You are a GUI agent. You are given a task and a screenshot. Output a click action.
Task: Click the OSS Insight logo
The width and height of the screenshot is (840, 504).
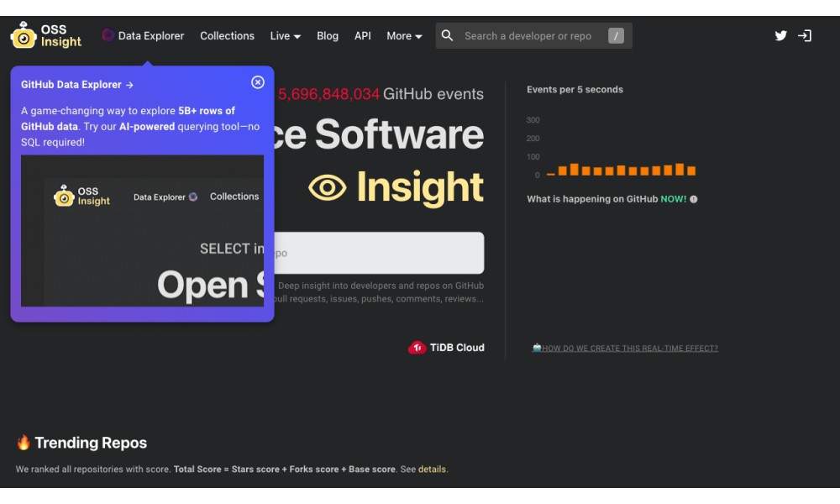[x=46, y=35]
